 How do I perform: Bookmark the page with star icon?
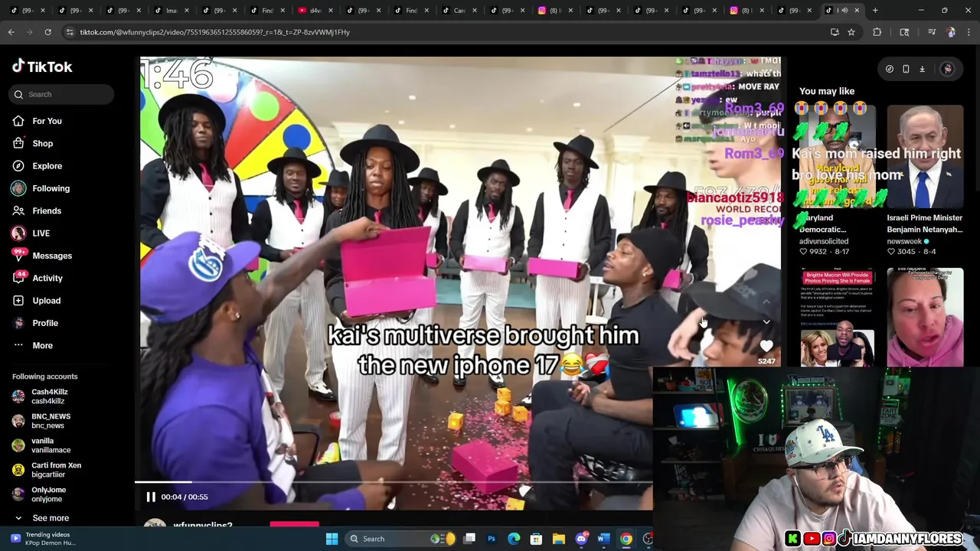pyautogui.click(x=851, y=32)
